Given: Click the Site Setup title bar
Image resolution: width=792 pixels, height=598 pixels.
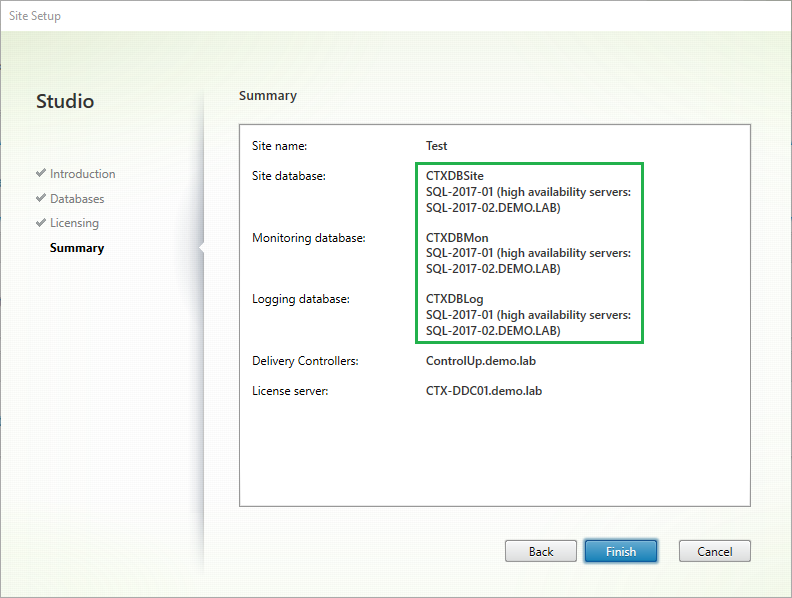Looking at the screenshot, I should click(x=396, y=17).
